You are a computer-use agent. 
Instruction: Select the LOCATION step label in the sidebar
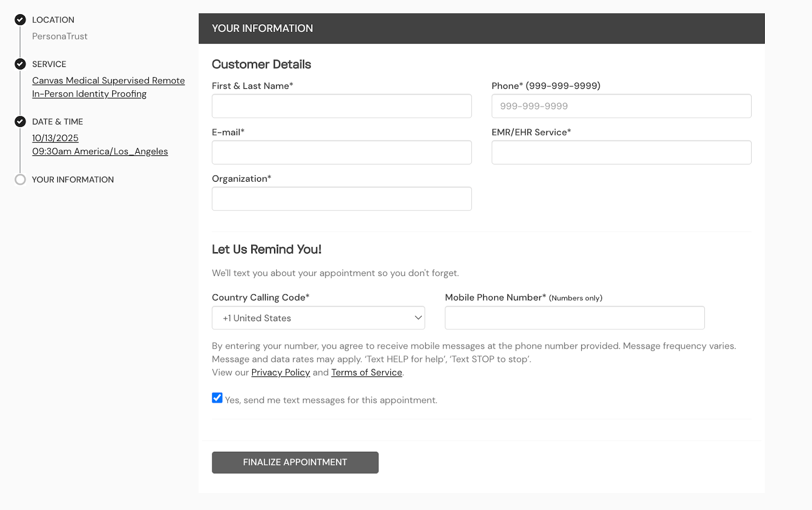coord(53,20)
